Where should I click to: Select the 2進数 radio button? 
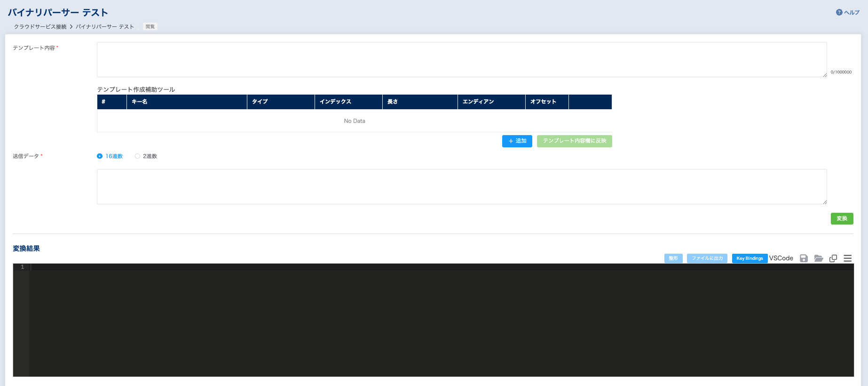(137, 156)
